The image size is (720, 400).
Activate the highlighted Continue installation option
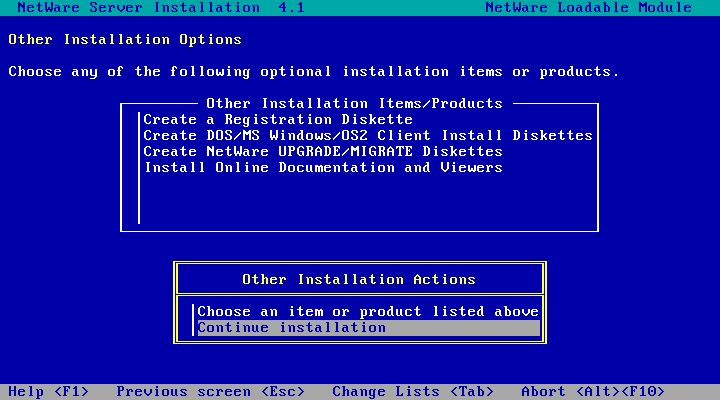369,328
